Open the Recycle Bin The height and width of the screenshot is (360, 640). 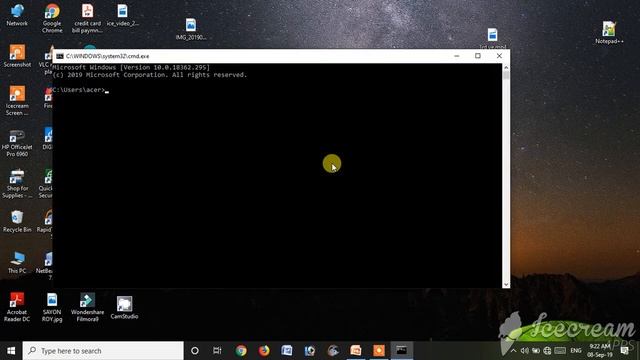click(17, 221)
